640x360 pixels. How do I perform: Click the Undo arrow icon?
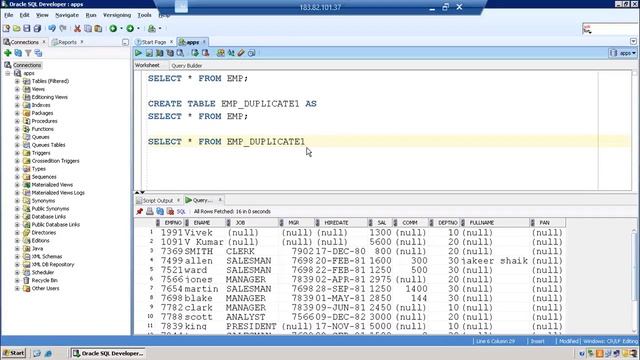pyautogui.click(x=52, y=29)
